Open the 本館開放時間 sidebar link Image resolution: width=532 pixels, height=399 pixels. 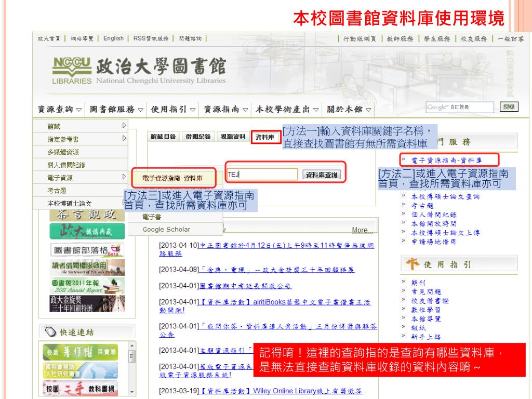point(434,223)
